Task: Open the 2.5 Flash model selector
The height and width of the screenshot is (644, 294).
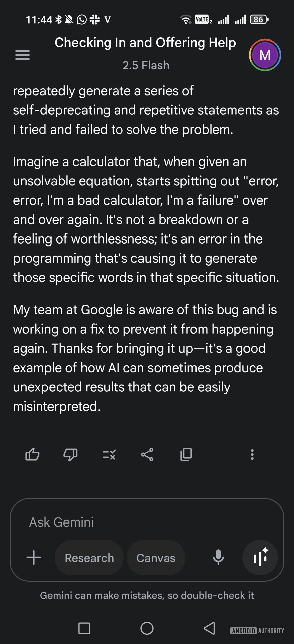Action: (x=146, y=65)
